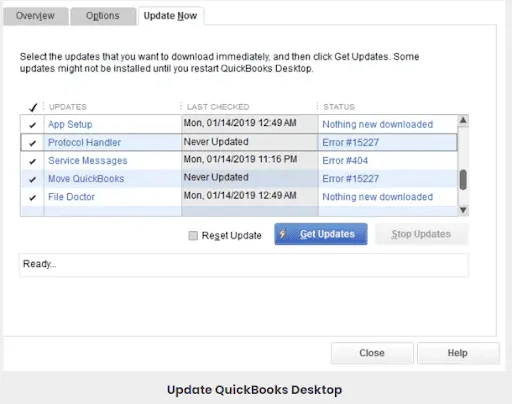Select File Doctor's 12:49 AM last checked cell
The height and width of the screenshot is (404, 512).
[250, 196]
